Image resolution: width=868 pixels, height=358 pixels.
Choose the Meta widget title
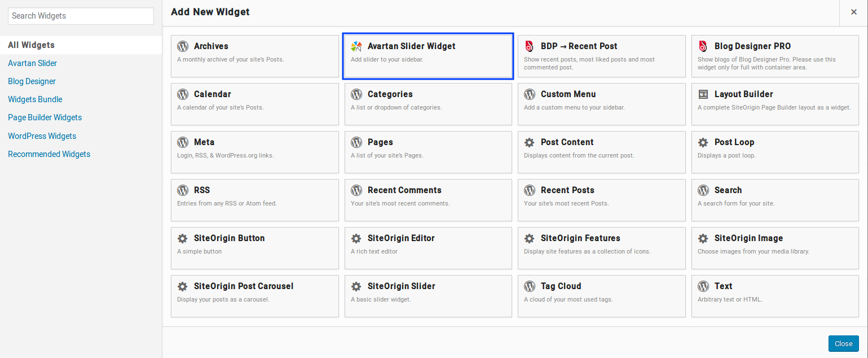click(204, 142)
